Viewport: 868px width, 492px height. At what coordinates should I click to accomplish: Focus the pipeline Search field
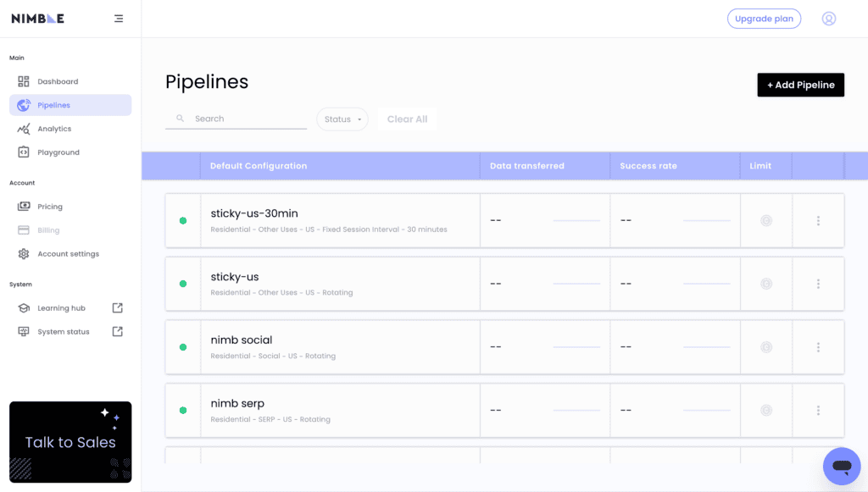tap(236, 119)
